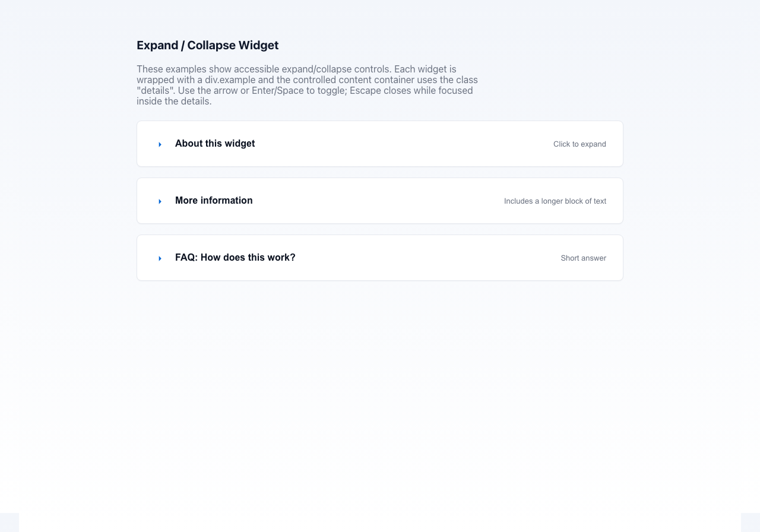Expand the FAQ: How does this work section
This screenshot has height=532, width=760.
pyautogui.click(x=160, y=258)
